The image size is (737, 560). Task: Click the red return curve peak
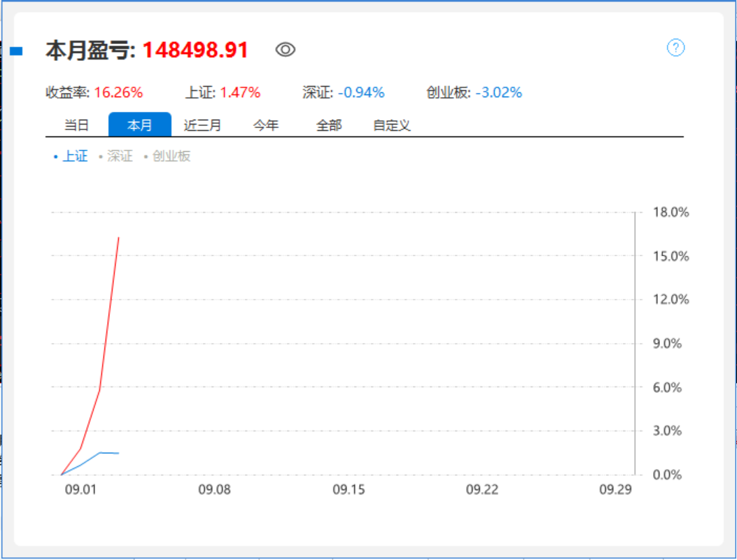click(x=118, y=238)
